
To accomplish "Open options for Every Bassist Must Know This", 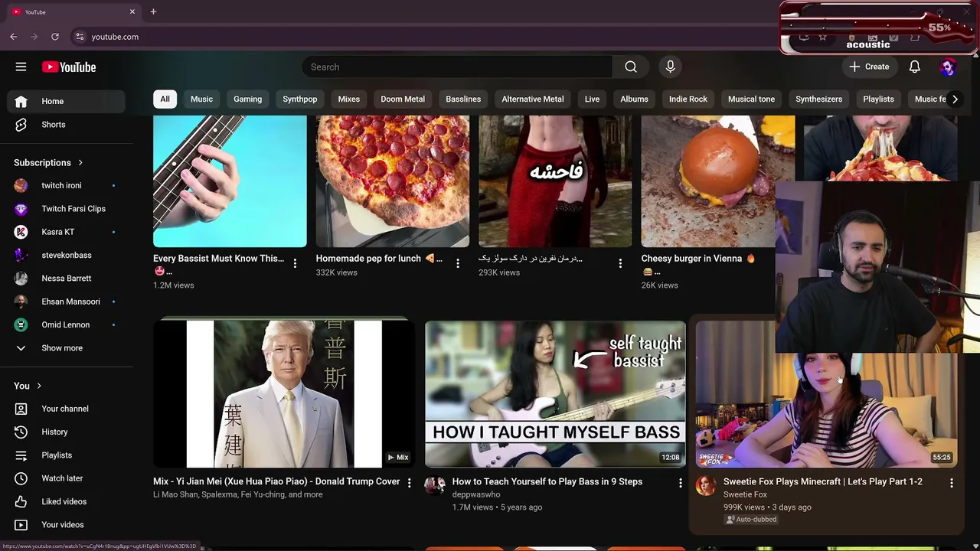I will pyautogui.click(x=295, y=263).
